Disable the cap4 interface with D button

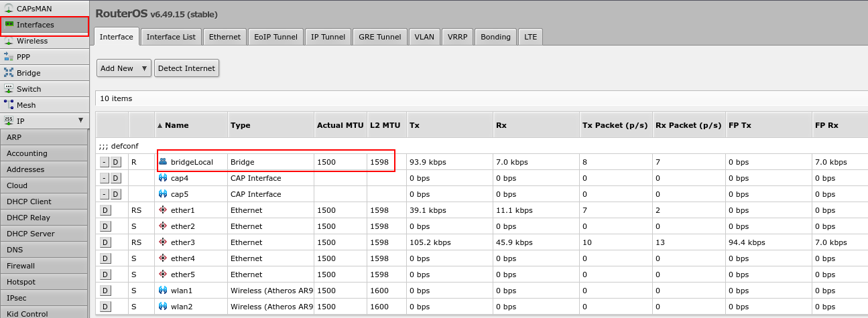pyautogui.click(x=115, y=178)
